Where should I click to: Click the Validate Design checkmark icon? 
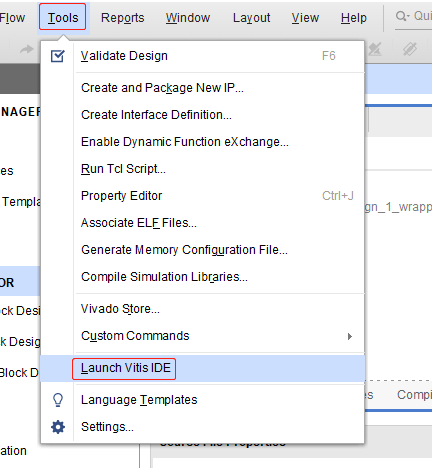[57, 56]
